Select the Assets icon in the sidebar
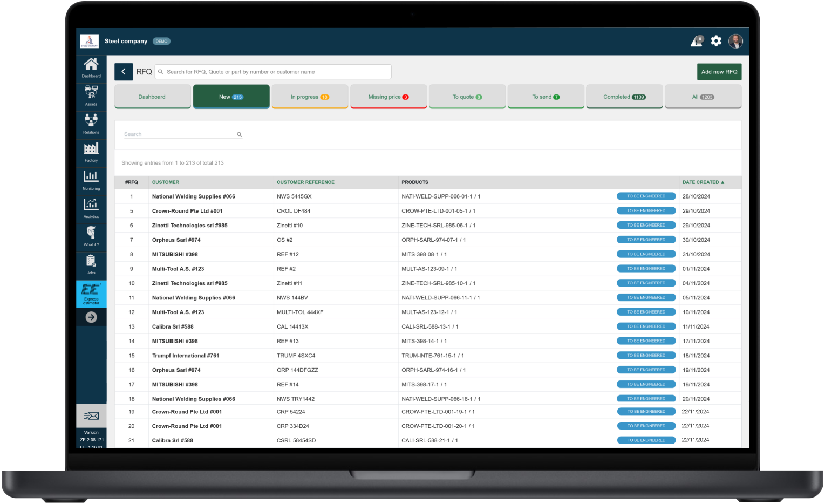Image resolution: width=825 pixels, height=504 pixels. pos(91,95)
